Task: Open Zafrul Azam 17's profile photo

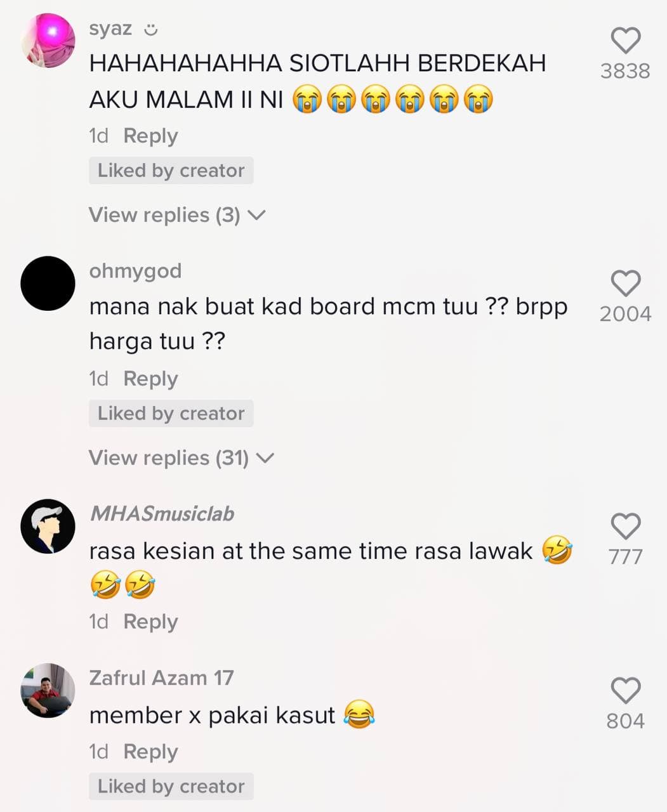Action: coord(48,691)
